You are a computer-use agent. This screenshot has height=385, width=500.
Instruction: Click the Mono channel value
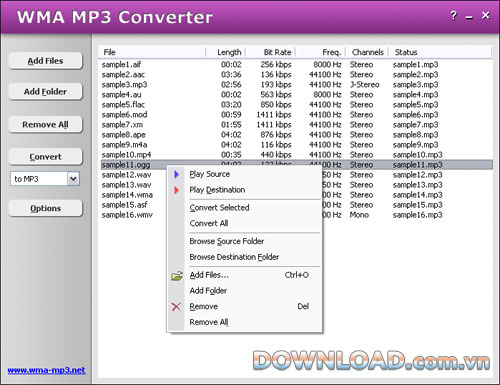coord(359,215)
